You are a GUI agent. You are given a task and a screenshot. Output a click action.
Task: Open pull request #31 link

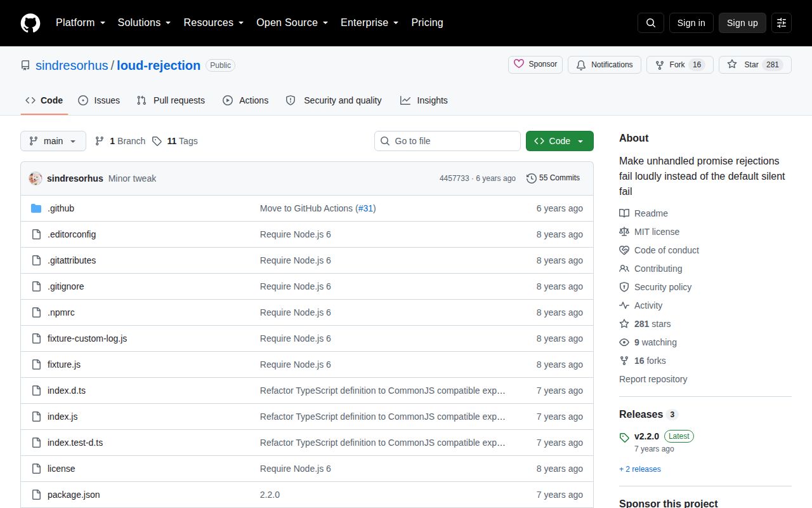pos(365,208)
